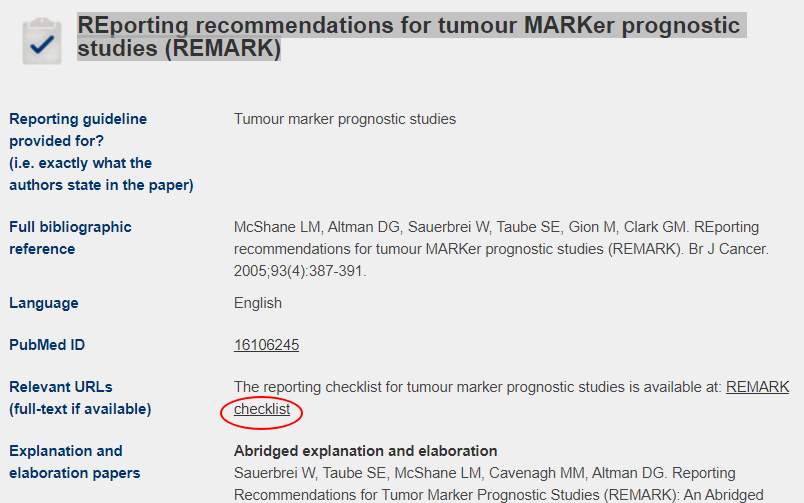Click the "Reporting guideline provided for?" label
The image size is (804, 503).
click(x=78, y=130)
